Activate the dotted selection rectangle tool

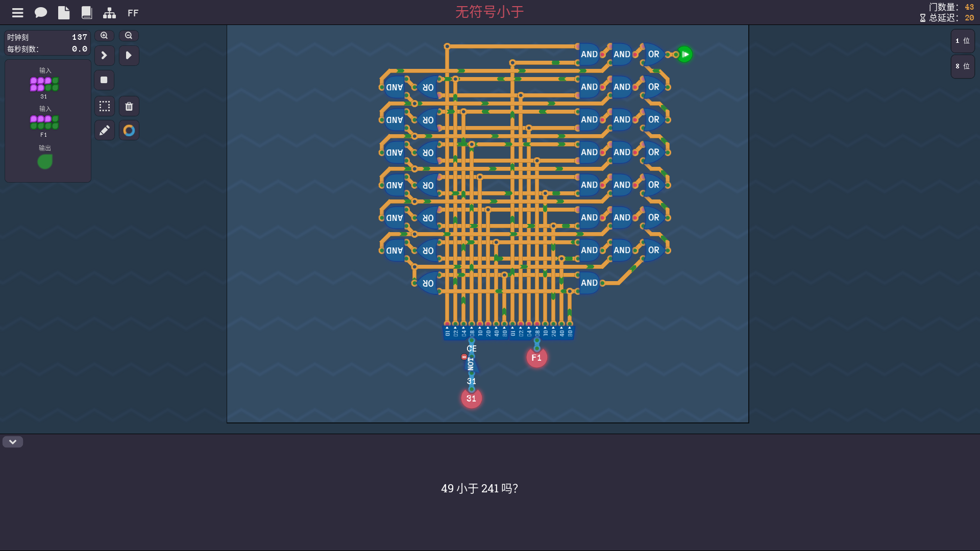105,106
